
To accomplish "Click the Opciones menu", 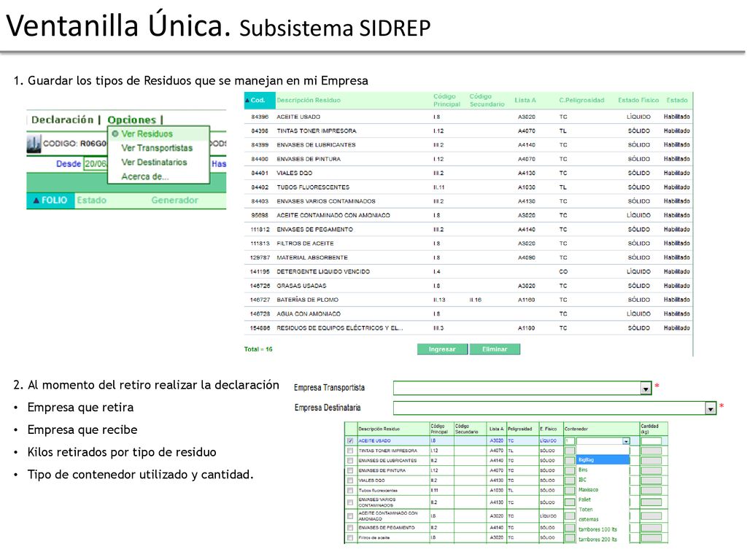I will coord(132,120).
